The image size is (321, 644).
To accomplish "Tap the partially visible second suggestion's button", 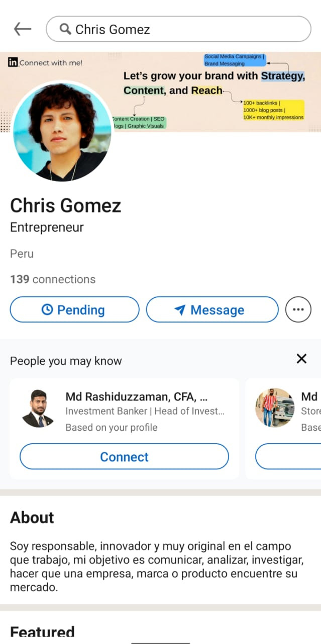I will pyautogui.click(x=289, y=457).
